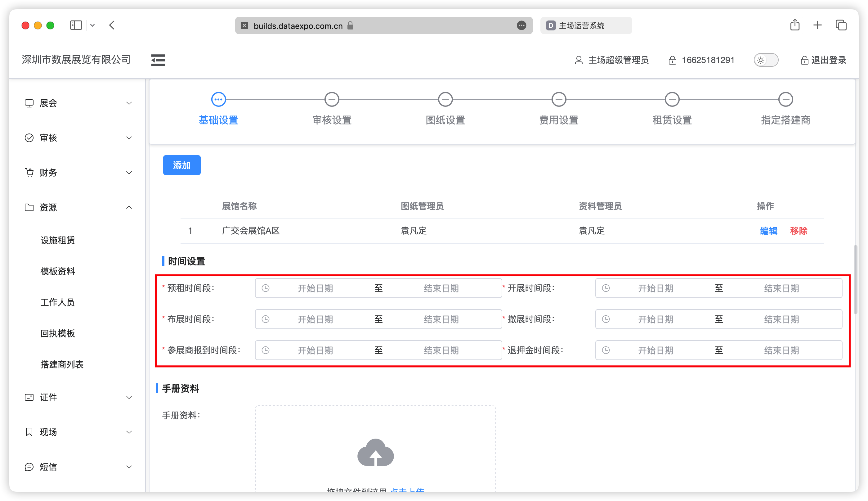This screenshot has height=501, width=868.
Task: Click 结束日期 in 退押金时间段 field
Action: pos(781,350)
